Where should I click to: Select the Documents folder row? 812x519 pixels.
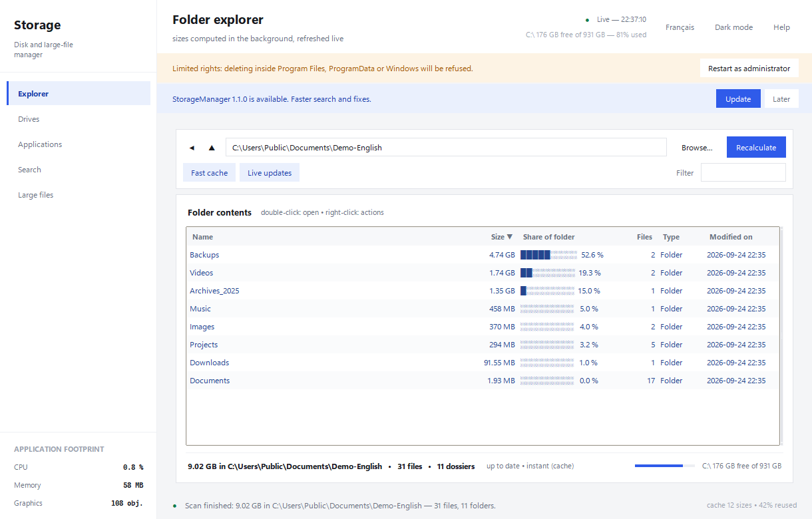483,381
